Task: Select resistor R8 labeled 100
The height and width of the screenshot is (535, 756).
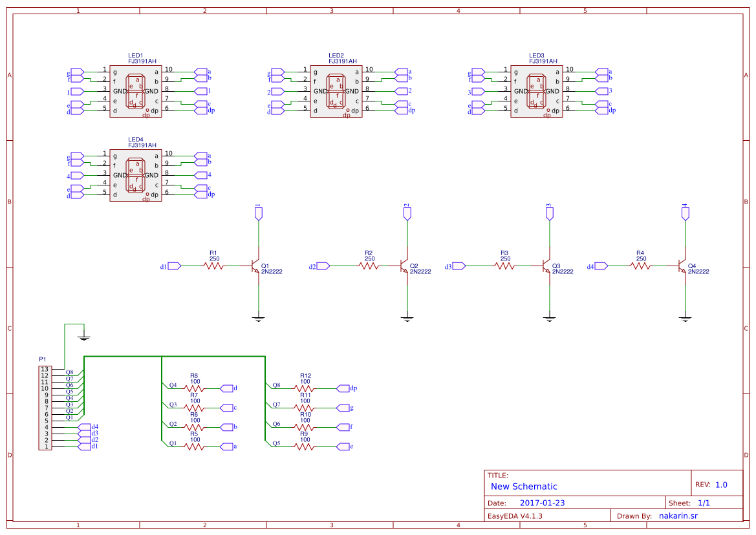Action: pos(194,390)
